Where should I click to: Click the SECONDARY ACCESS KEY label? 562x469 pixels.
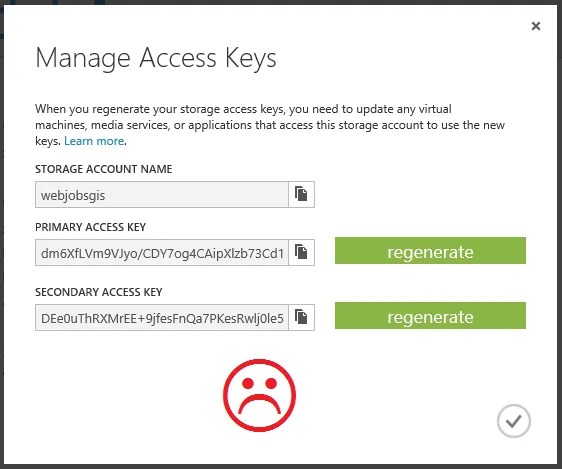[x=99, y=292]
